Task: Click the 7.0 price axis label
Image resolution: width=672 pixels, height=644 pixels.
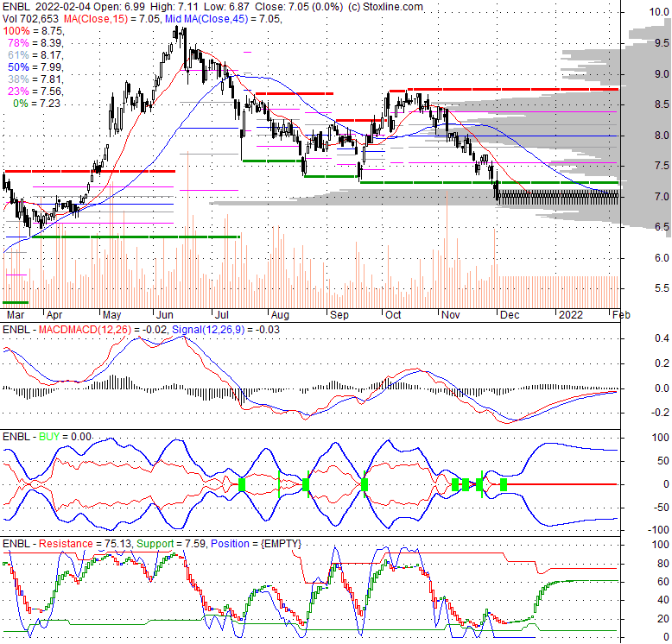Action: click(x=662, y=197)
